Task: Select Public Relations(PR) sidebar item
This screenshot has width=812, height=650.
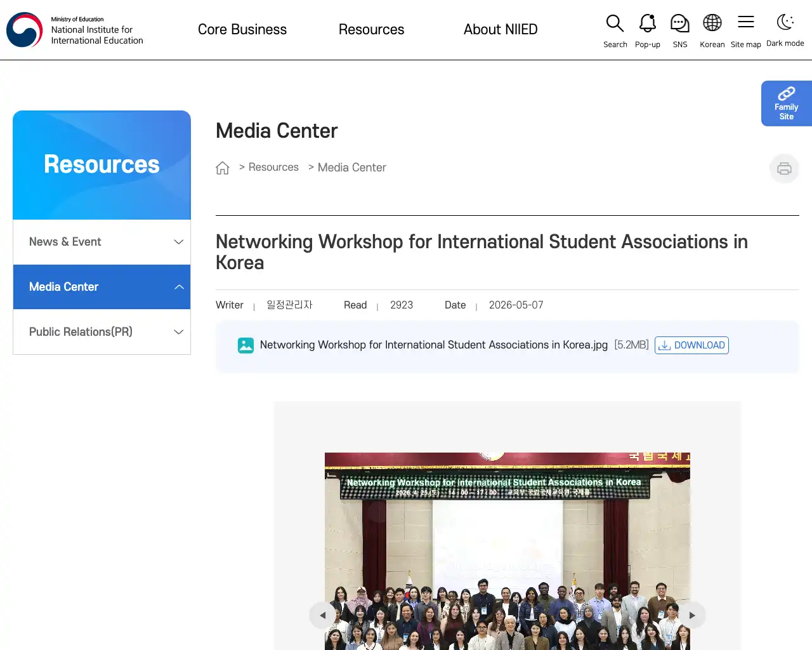Action: click(101, 332)
